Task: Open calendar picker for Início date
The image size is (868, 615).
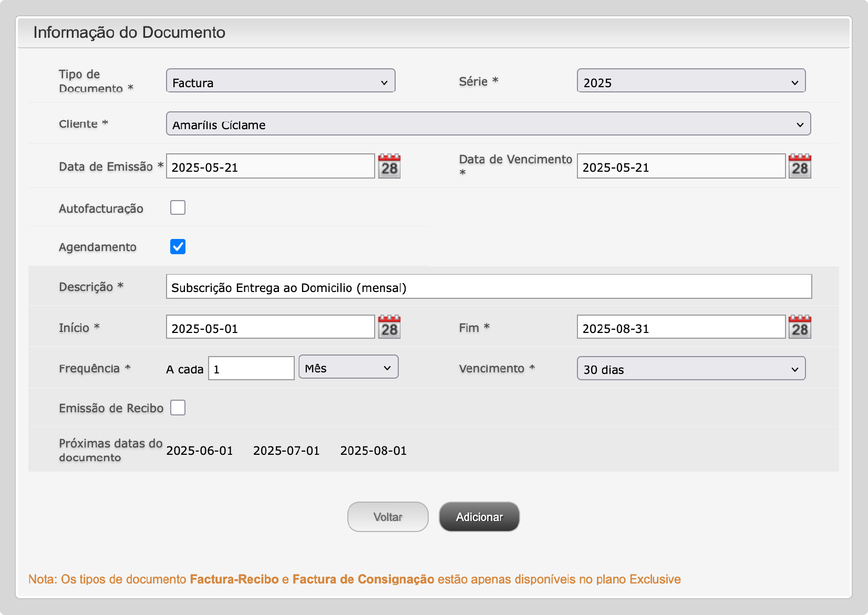Action: pos(389,327)
